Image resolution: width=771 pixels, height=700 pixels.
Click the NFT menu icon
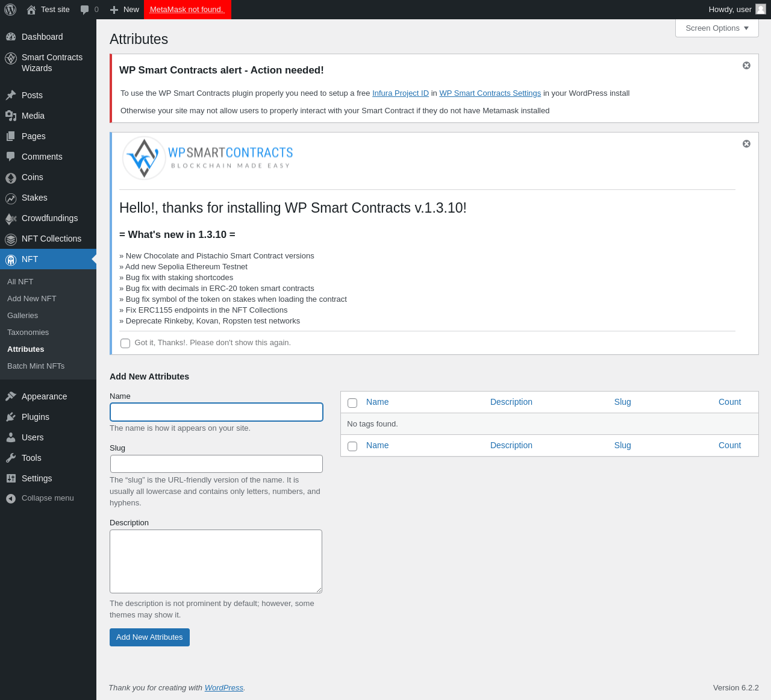(x=11, y=260)
